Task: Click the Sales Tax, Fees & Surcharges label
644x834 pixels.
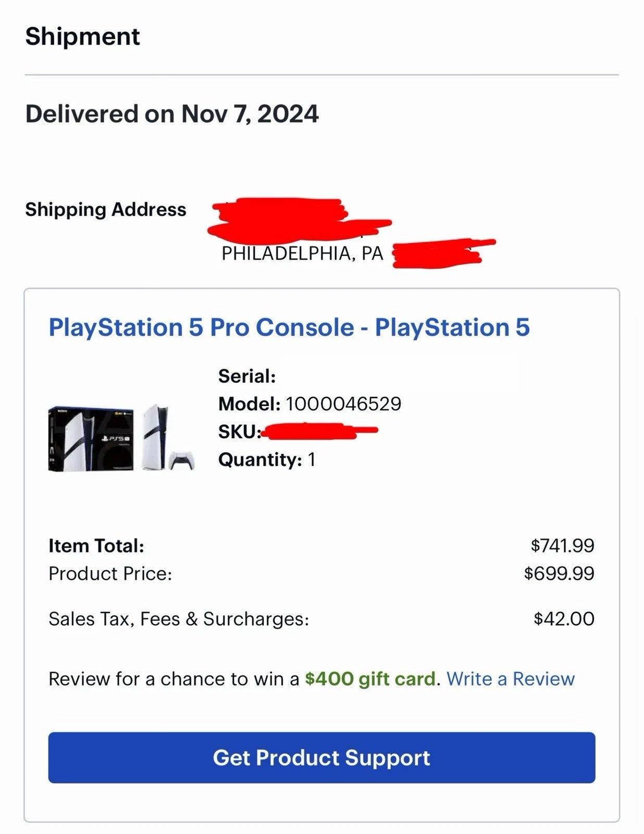Action: tap(178, 618)
